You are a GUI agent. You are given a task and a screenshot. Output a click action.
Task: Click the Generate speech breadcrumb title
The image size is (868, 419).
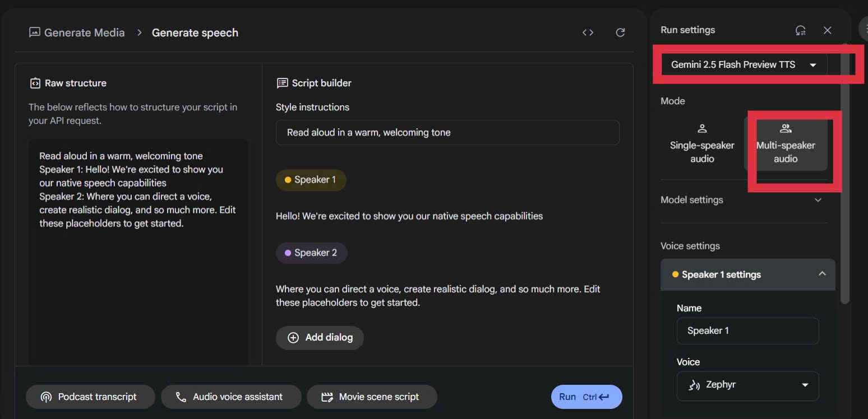click(195, 32)
